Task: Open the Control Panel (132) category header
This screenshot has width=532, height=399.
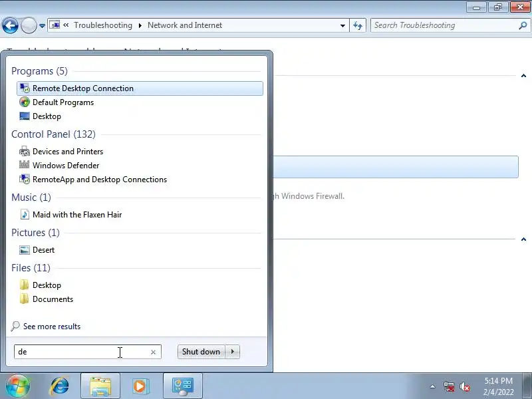Action: tap(53, 134)
